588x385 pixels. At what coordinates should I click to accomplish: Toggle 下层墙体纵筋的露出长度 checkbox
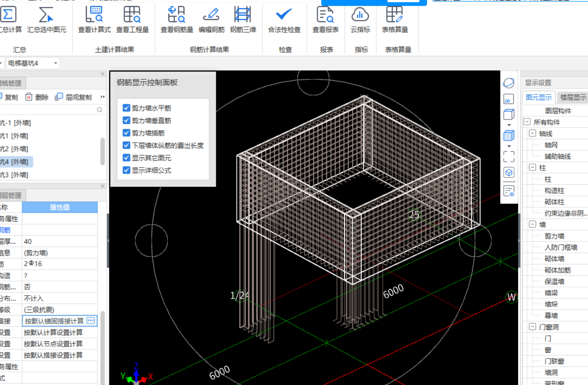pos(127,145)
